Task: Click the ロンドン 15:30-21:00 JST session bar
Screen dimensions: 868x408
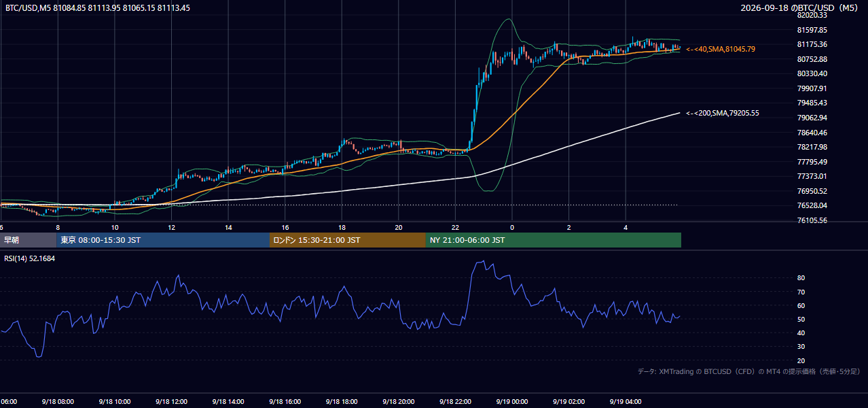Action: tap(348, 240)
